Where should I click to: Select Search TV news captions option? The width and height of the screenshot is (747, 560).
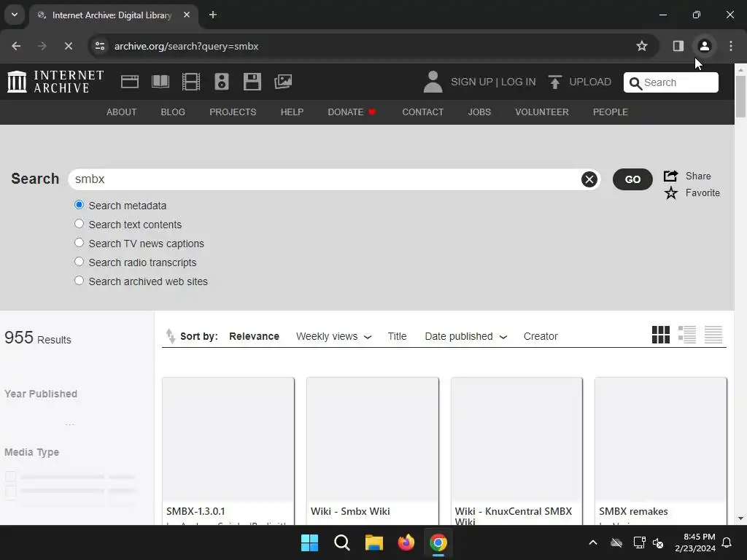pyautogui.click(x=79, y=243)
